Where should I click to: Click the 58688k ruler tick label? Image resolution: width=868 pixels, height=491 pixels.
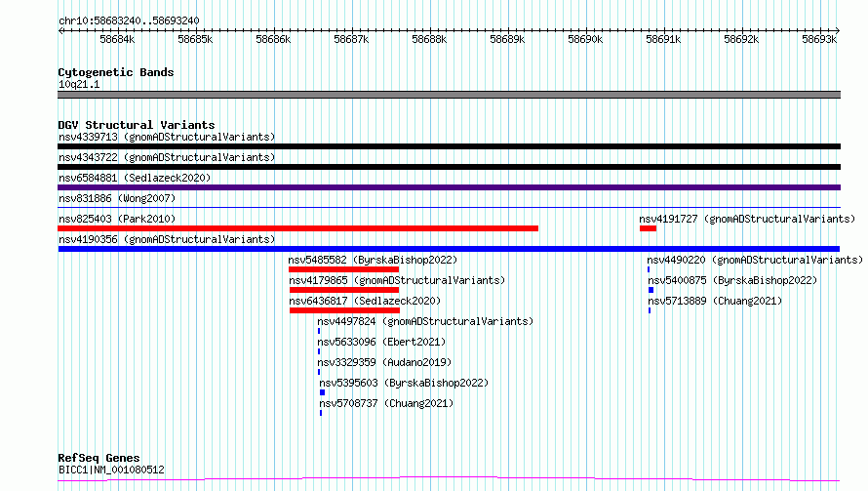(x=429, y=39)
